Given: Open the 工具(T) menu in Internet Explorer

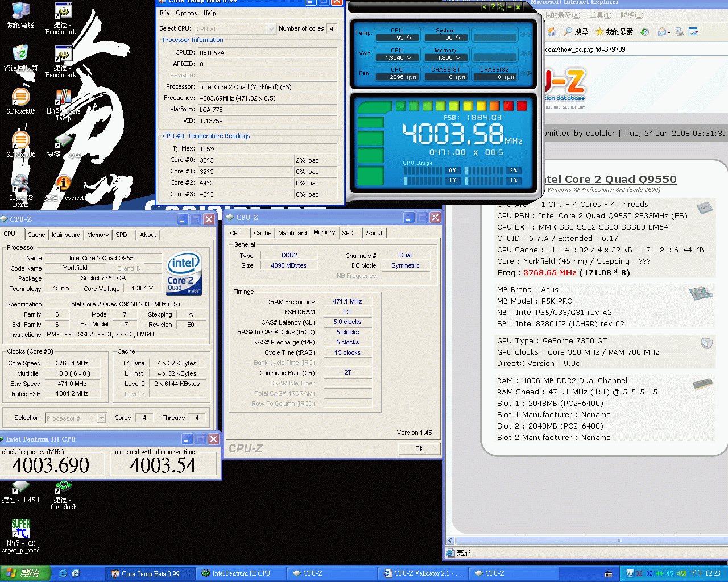Looking at the screenshot, I should (601, 15).
